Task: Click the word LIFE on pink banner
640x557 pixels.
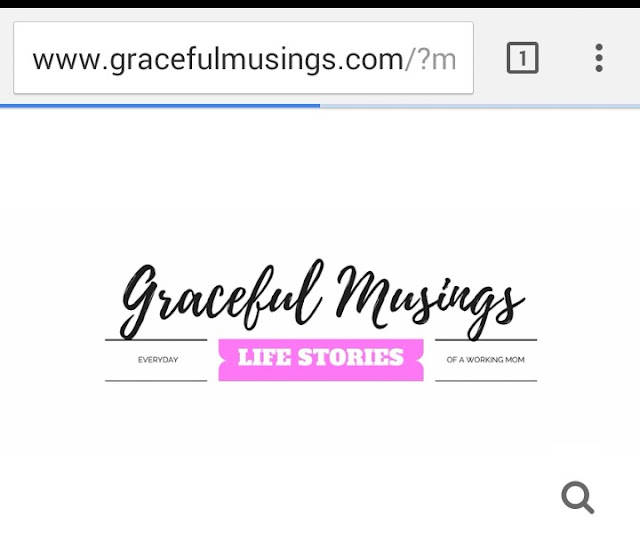Action: click(264, 357)
